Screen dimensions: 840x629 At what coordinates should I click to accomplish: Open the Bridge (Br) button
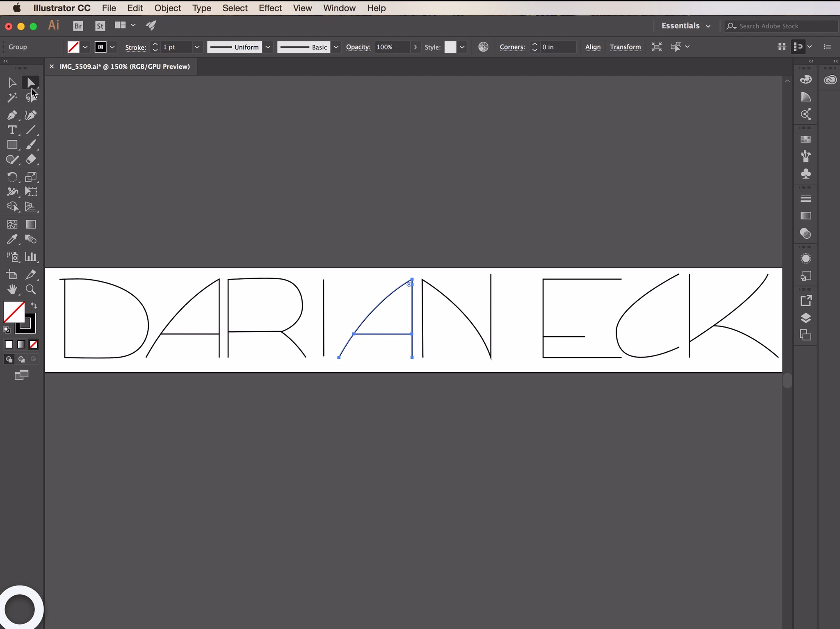pos(78,26)
